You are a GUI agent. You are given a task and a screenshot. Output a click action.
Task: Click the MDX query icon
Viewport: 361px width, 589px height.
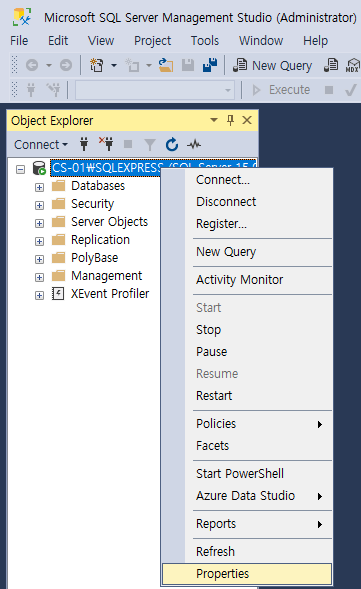pyautogui.click(x=353, y=65)
